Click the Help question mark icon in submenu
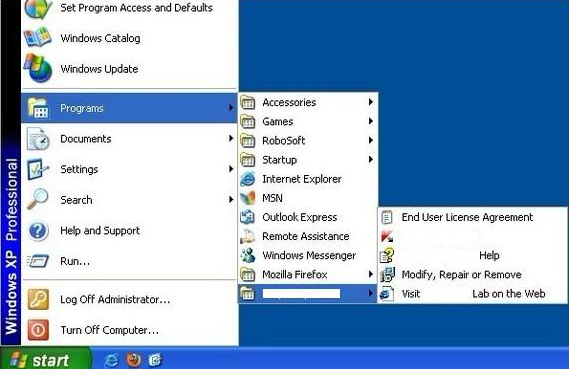Viewport: 569px width, 369px height. (x=387, y=255)
